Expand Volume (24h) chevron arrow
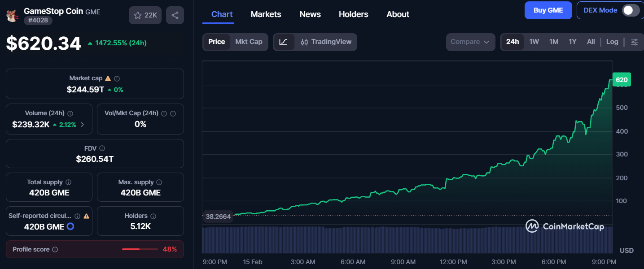Image resolution: width=644 pixels, height=269 pixels. point(82,125)
